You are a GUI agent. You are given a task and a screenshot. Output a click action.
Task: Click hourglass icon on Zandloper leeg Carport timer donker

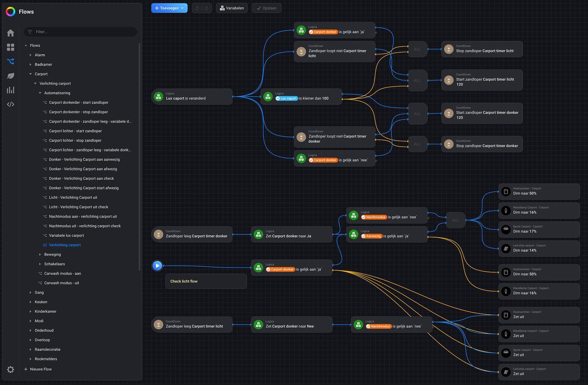158,234
